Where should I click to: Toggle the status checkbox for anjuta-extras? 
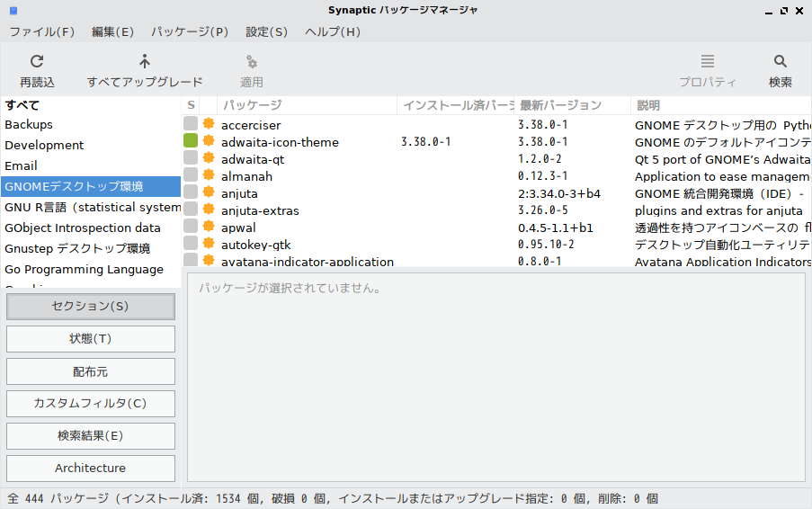191,209
